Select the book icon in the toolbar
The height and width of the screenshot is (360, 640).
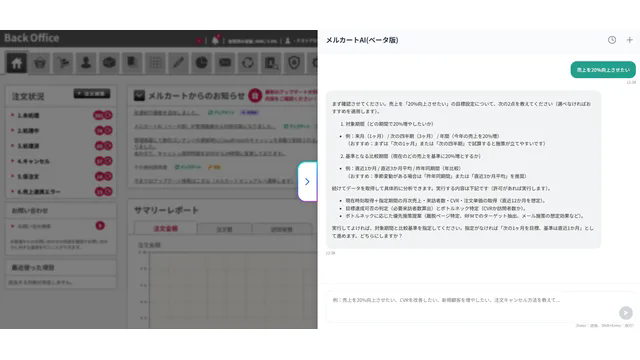click(x=132, y=63)
